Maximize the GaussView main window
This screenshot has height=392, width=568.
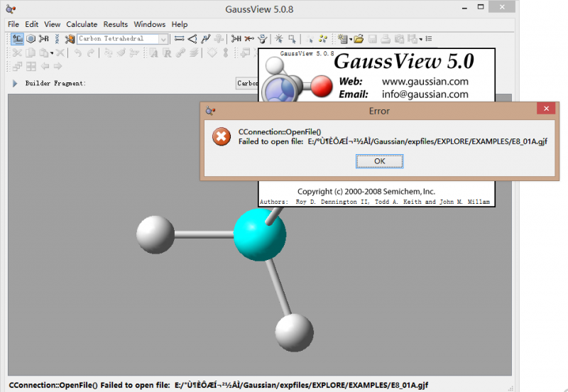point(481,7)
